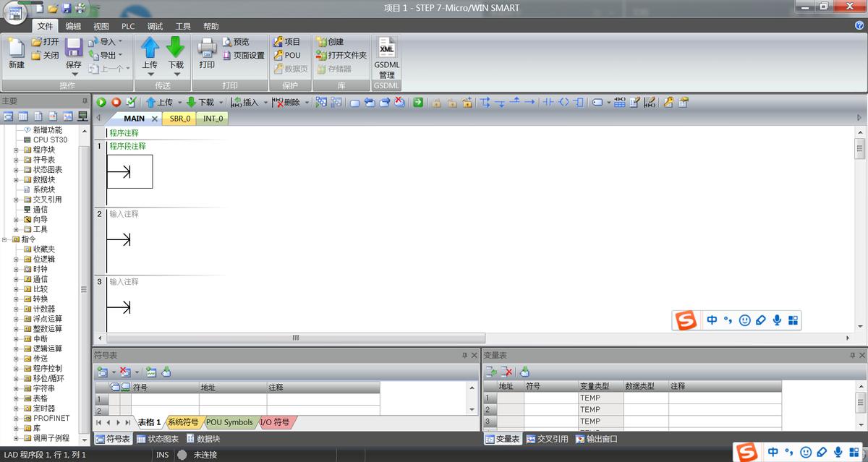Expand the 程序块 tree node

point(16,150)
